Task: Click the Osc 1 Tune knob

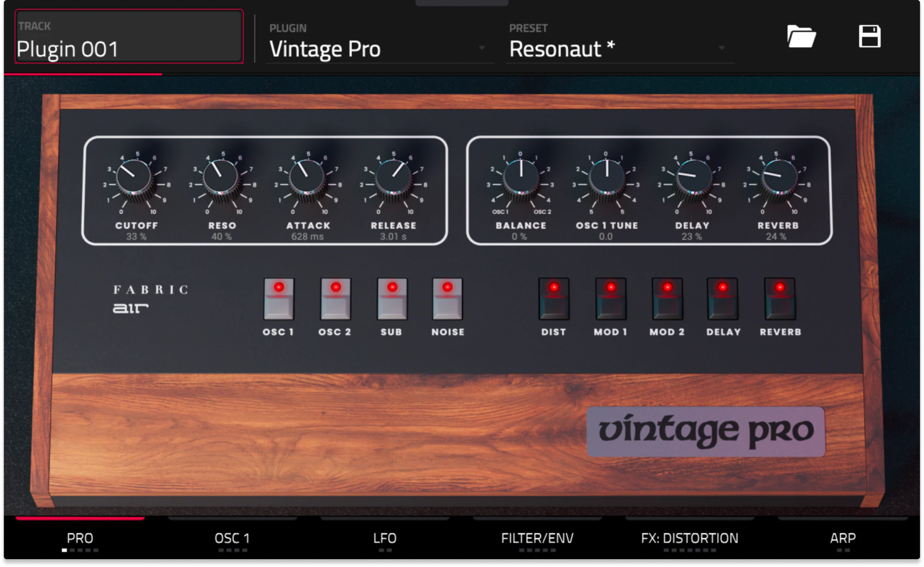Action: click(x=607, y=177)
